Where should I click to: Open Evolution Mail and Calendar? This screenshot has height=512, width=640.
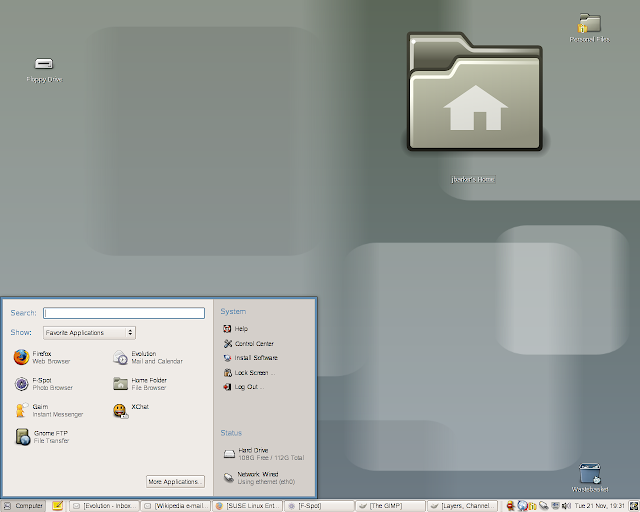tap(148, 357)
